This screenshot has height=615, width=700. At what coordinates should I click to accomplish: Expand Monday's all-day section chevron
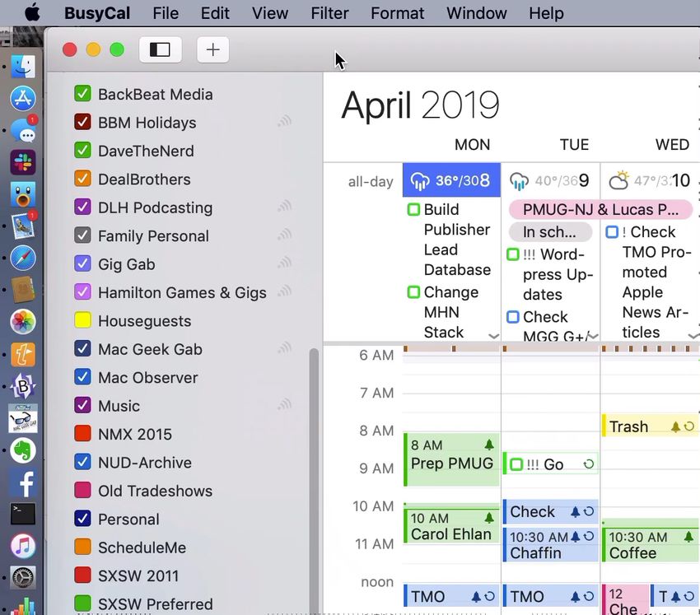coord(493,336)
